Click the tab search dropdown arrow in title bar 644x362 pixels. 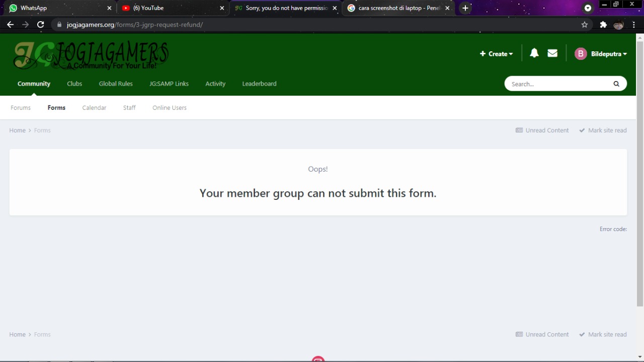(x=588, y=8)
